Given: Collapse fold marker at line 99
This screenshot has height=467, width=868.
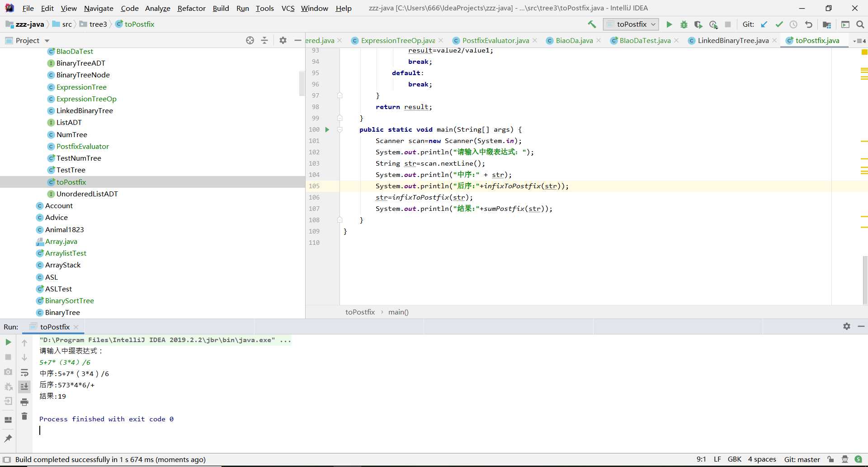Looking at the screenshot, I should [340, 118].
